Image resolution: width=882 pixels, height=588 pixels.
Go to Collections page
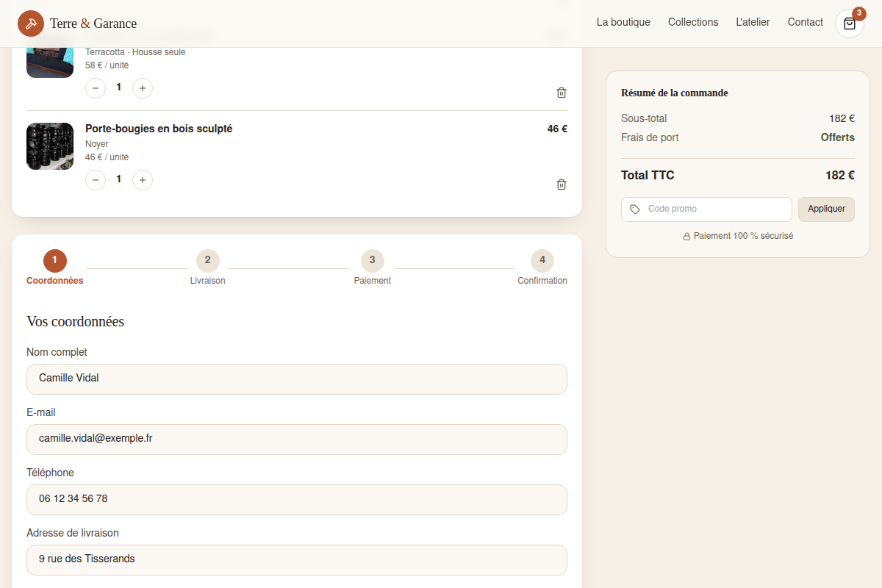[693, 22]
